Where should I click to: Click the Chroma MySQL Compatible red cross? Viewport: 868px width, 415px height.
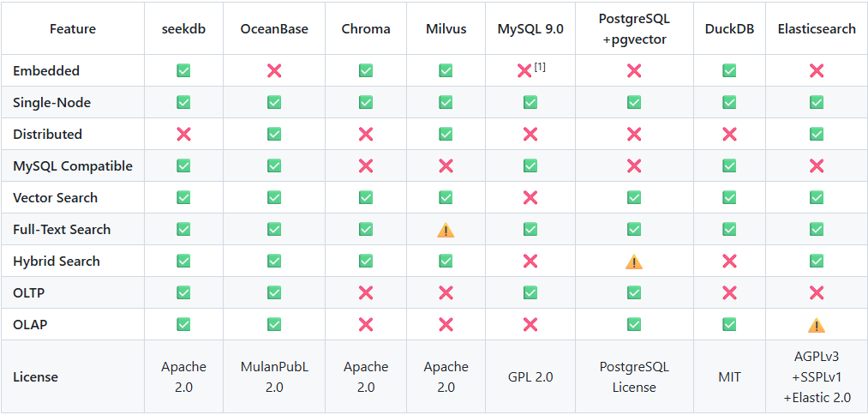366,166
